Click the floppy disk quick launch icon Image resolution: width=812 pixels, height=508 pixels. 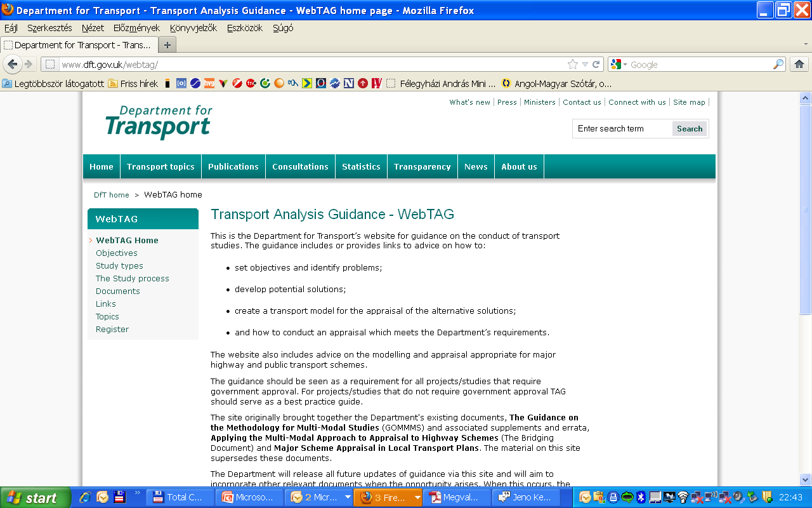(119, 497)
